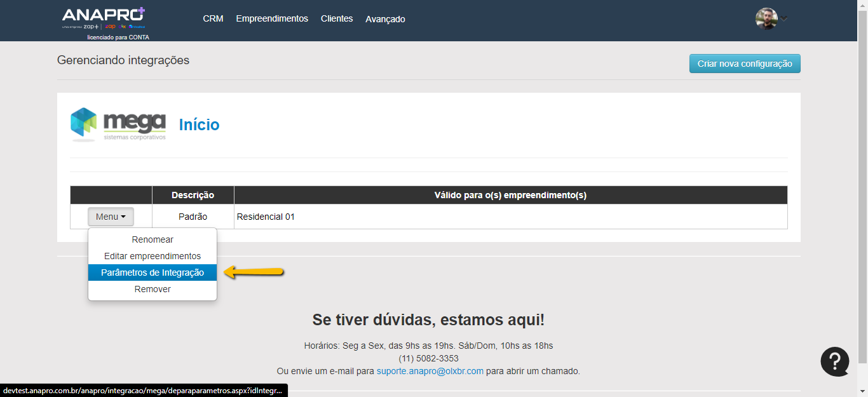This screenshot has width=868, height=397.
Task: Click the user profile avatar
Action: (766, 18)
